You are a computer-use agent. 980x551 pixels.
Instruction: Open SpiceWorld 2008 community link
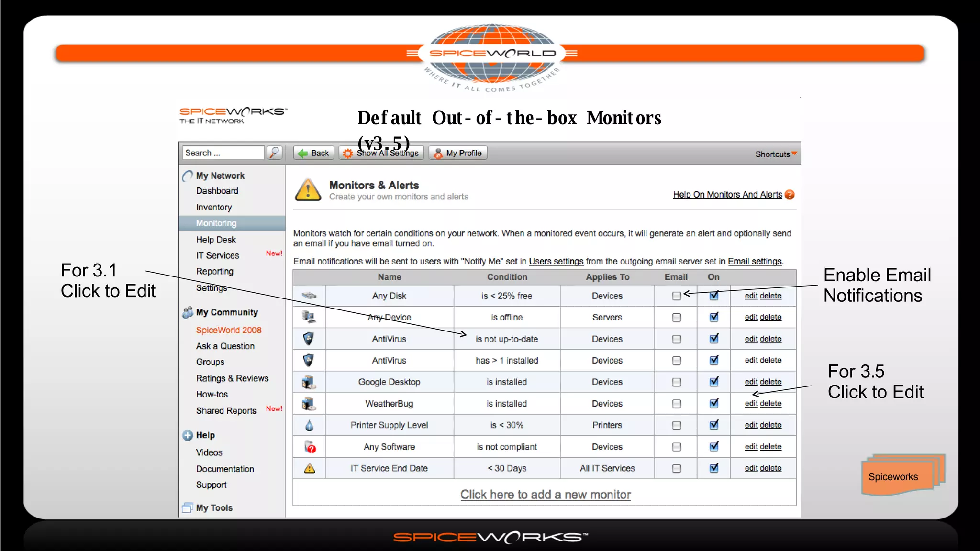coord(229,330)
